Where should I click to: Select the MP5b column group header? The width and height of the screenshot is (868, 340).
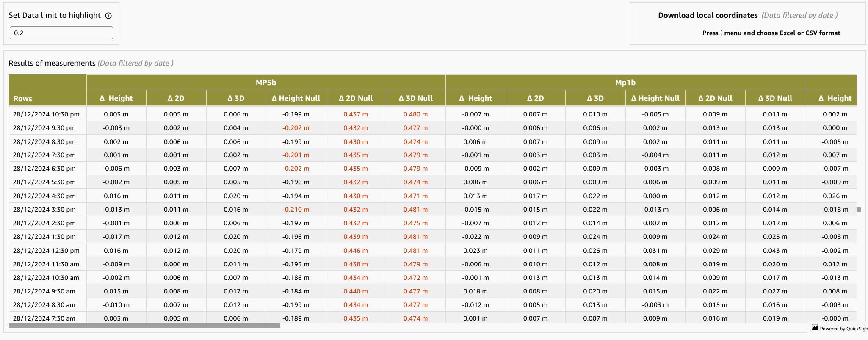pos(265,83)
